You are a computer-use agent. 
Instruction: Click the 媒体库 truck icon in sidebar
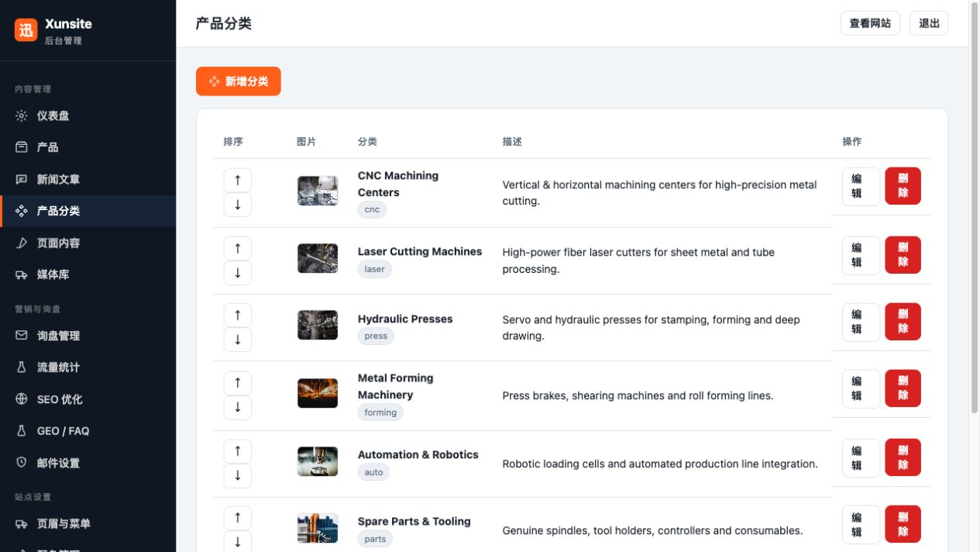point(22,274)
